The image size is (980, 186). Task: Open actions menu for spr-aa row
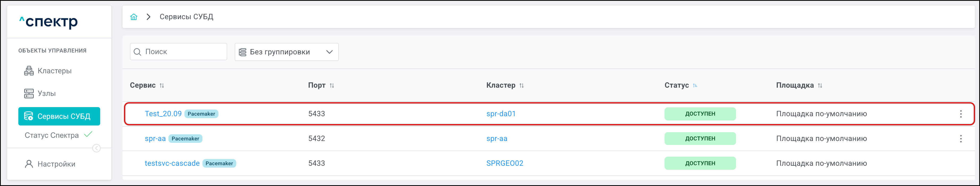point(961,138)
